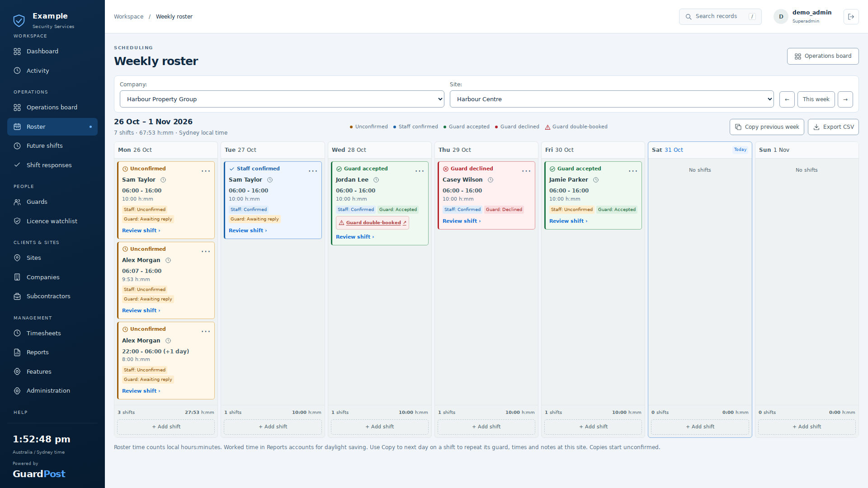Open Licence watchlist in the sidebar
Screen dimensions: 868x488
[52, 221]
